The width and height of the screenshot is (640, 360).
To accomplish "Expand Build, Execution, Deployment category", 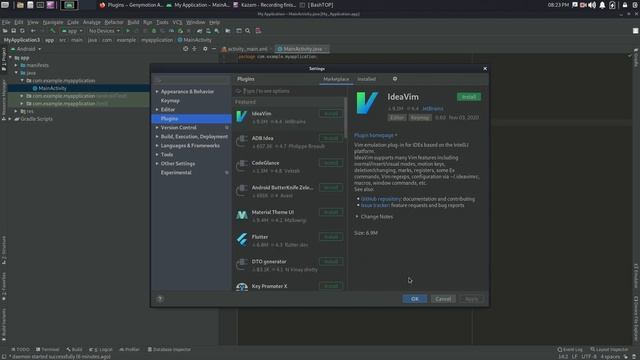I will 157,136.
